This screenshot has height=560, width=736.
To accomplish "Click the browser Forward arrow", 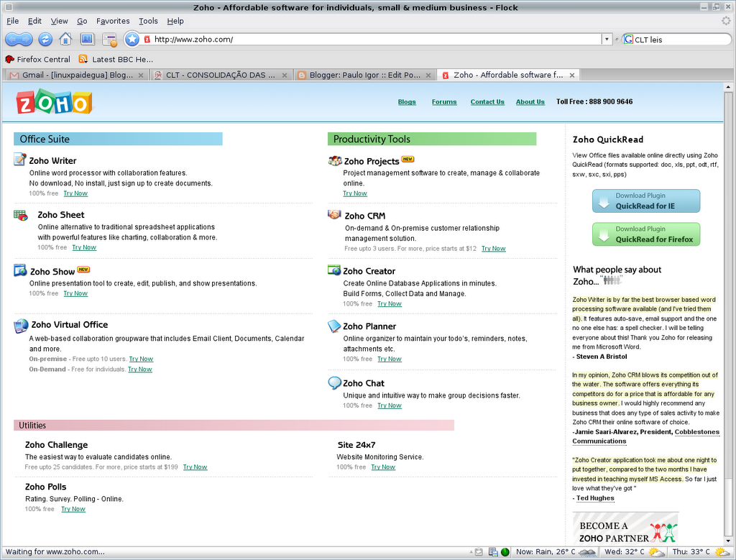I will [26, 40].
